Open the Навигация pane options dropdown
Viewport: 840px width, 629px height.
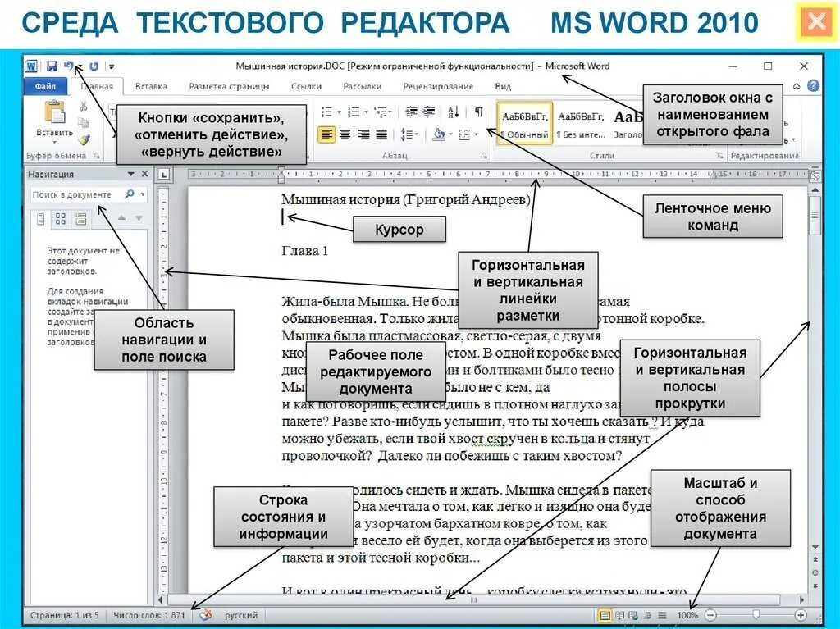click(x=130, y=174)
